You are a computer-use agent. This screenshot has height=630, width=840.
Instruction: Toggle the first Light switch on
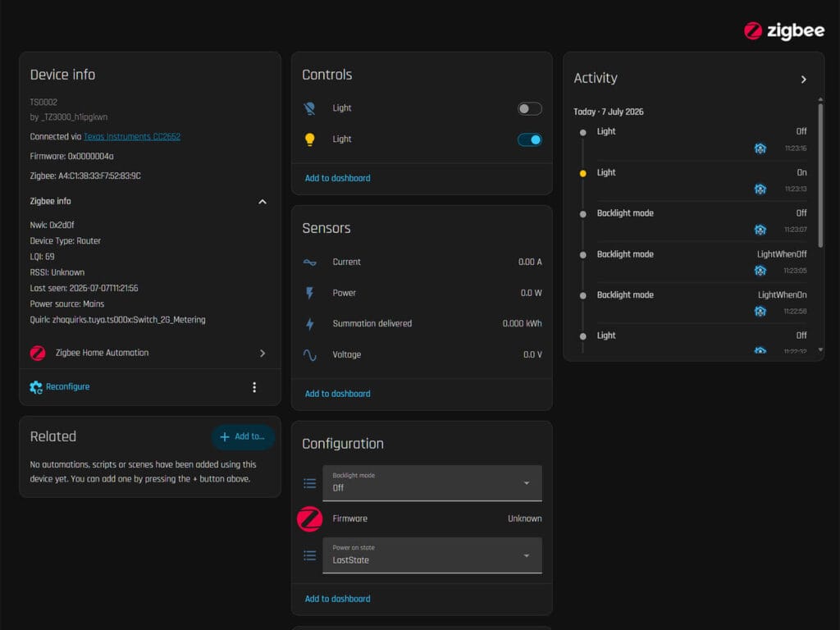click(x=529, y=109)
